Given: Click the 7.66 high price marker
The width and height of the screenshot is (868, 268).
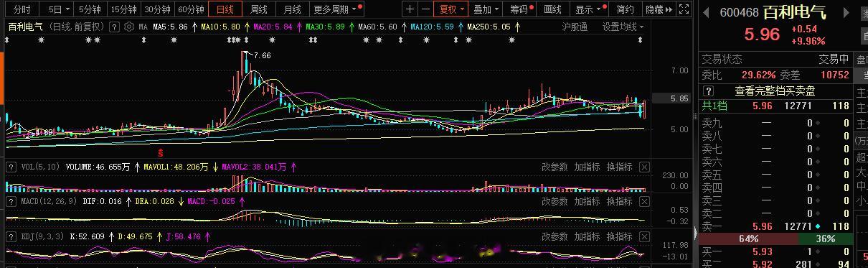Looking at the screenshot, I should tap(262, 55).
